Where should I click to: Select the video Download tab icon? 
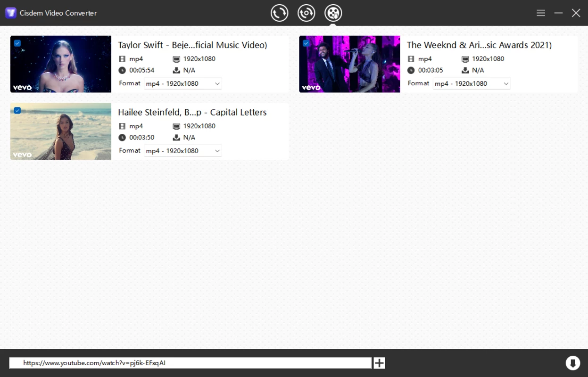(x=333, y=13)
